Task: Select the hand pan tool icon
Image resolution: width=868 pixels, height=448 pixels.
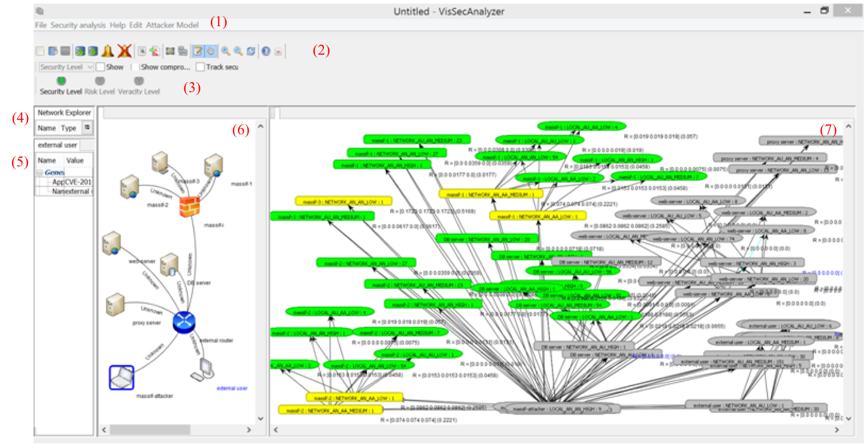Action: coord(210,51)
